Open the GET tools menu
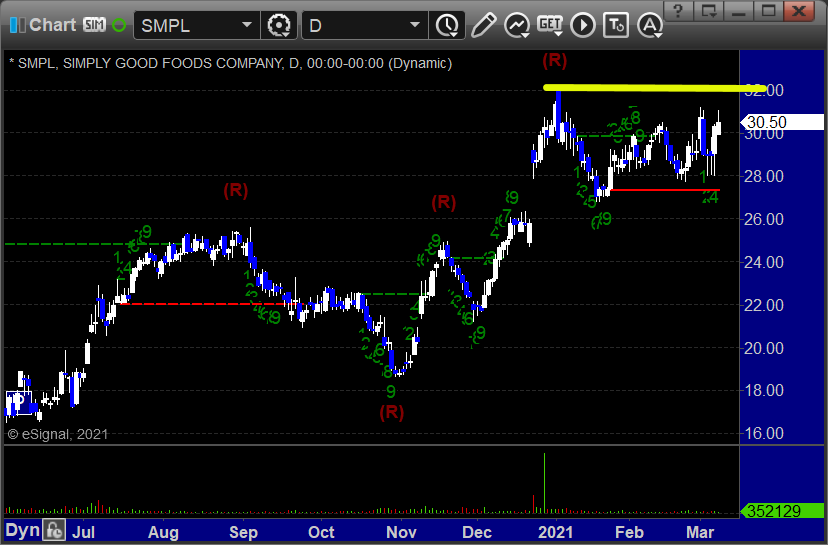The height and width of the screenshot is (545, 828). 550,25
